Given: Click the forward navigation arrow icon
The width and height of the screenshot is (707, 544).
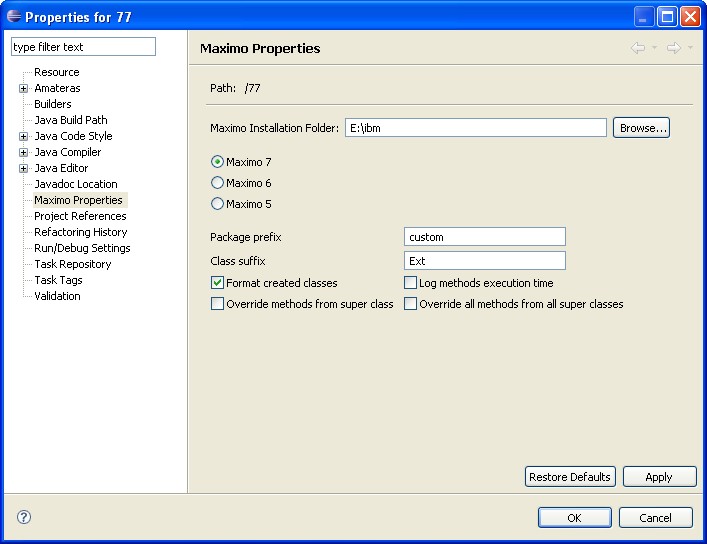Looking at the screenshot, I should 673,48.
